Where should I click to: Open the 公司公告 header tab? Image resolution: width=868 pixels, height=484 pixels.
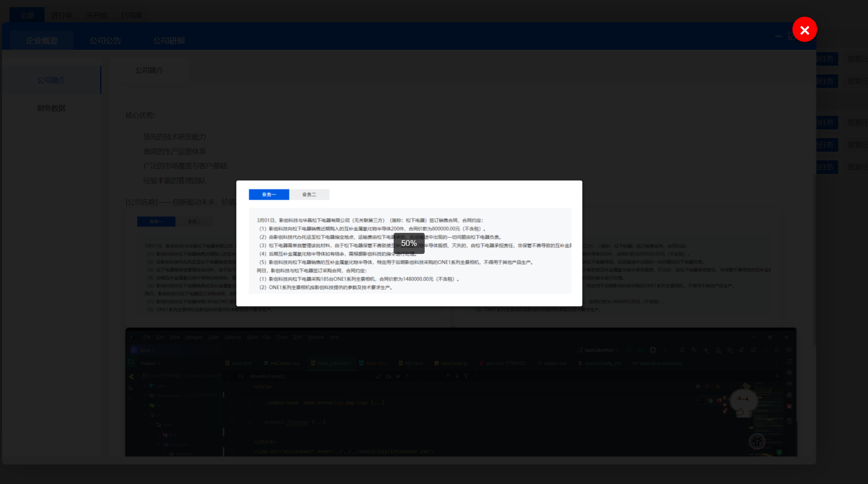click(x=105, y=41)
